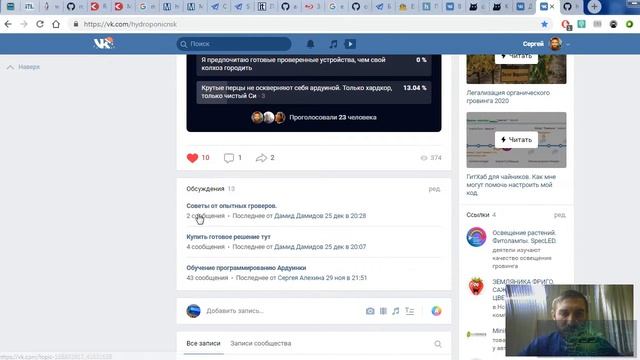Image resolution: width=640 pixels, height=360 pixels.
Task: Open the music note icon in the header
Action: pos(333,44)
